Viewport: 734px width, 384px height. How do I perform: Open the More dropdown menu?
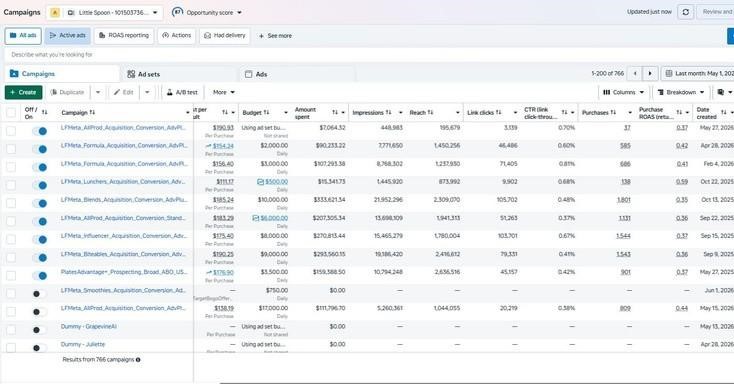point(224,92)
